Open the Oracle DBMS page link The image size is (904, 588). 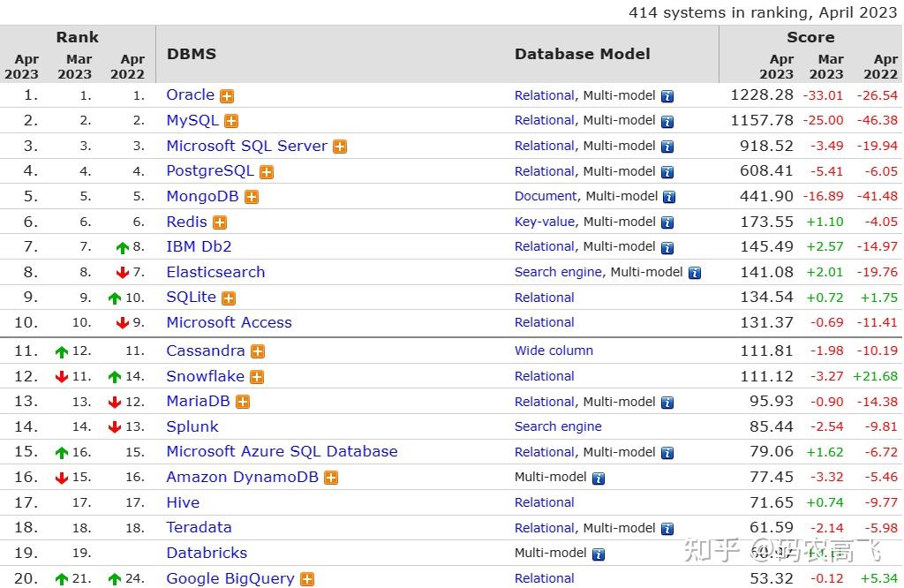[190, 95]
